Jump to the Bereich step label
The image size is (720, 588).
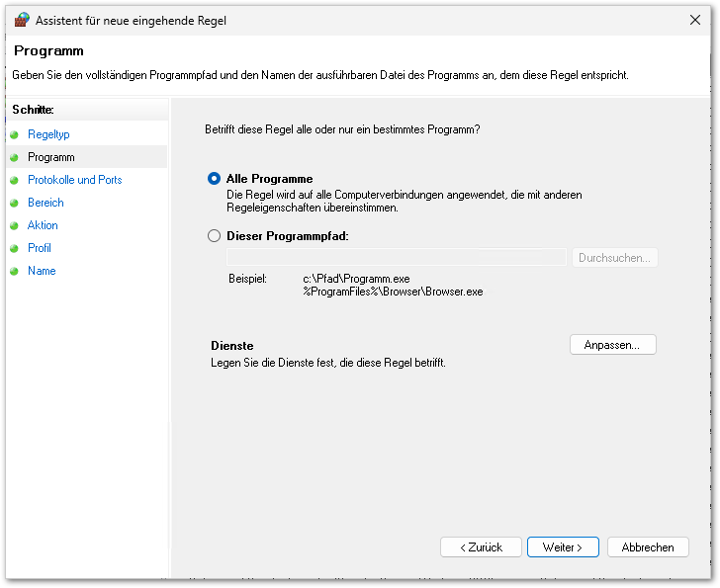click(45, 203)
